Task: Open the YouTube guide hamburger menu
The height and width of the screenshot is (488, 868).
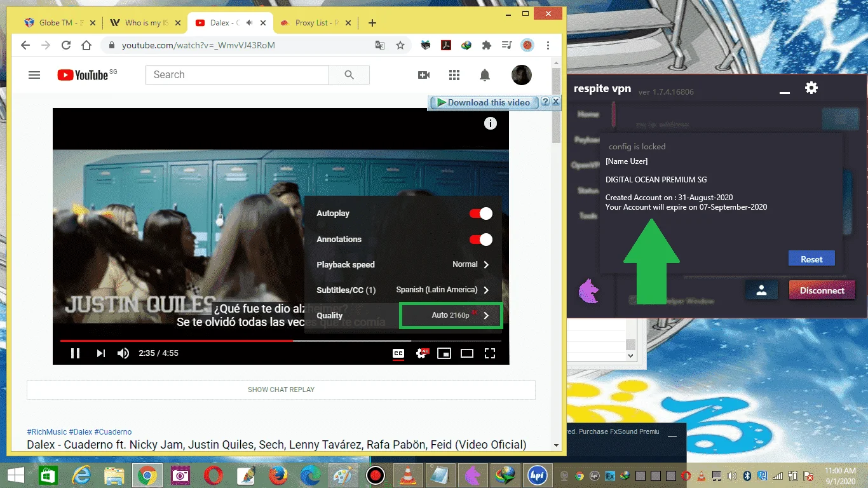Action: (34, 75)
